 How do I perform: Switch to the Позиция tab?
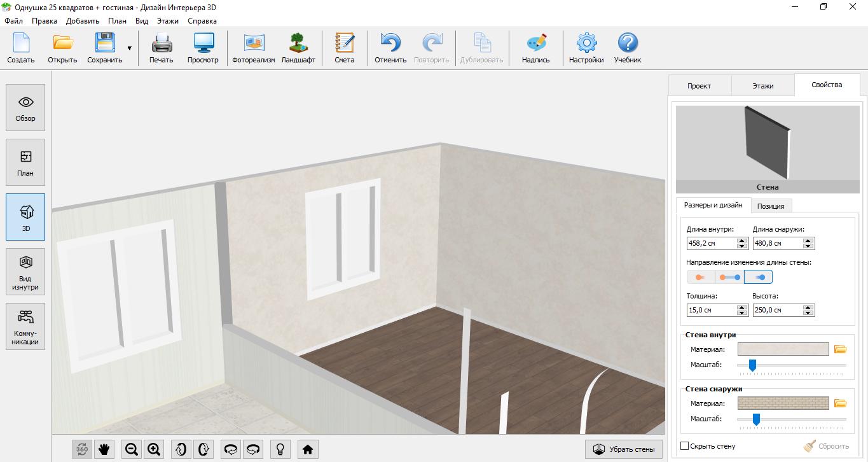[771, 206]
